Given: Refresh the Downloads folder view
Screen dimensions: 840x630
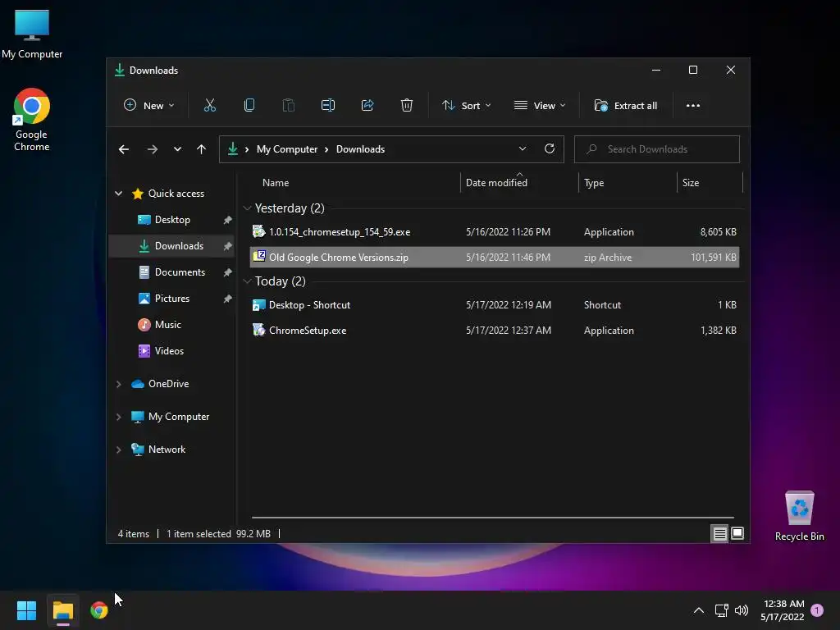Looking at the screenshot, I should tap(549, 149).
